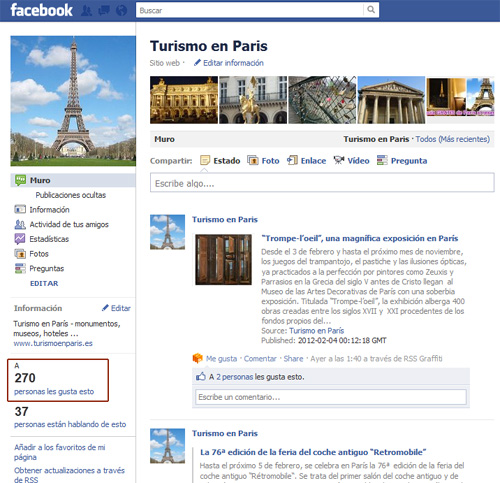Click Actividad de tus amigos icon
This screenshot has width=500, height=483.
20,224
